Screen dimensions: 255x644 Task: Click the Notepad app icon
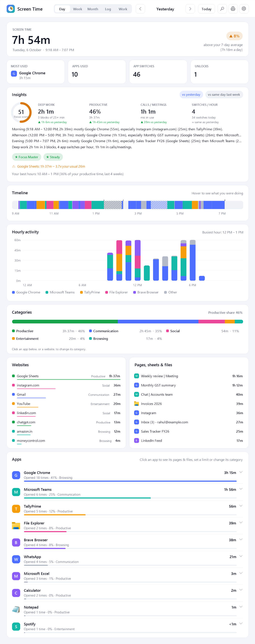click(x=16, y=609)
